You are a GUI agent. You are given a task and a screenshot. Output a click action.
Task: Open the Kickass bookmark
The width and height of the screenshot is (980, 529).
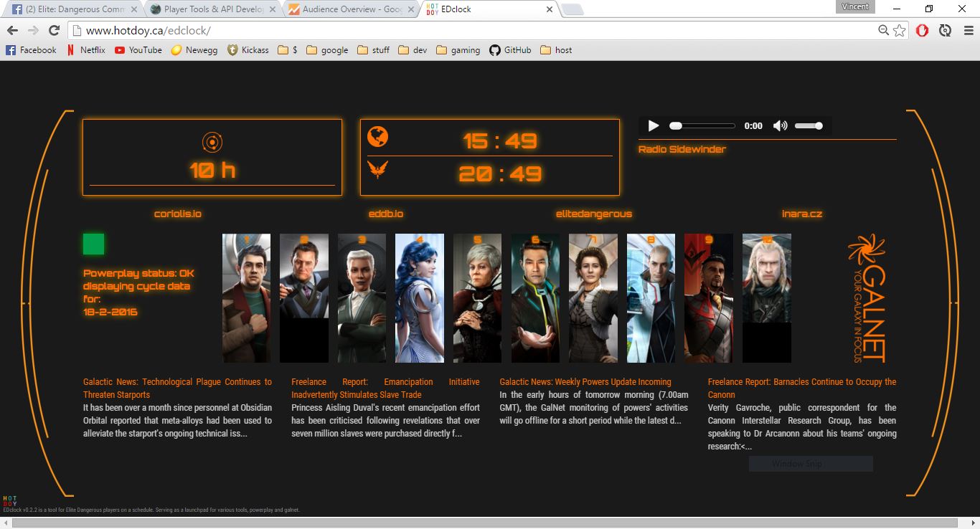[248, 50]
